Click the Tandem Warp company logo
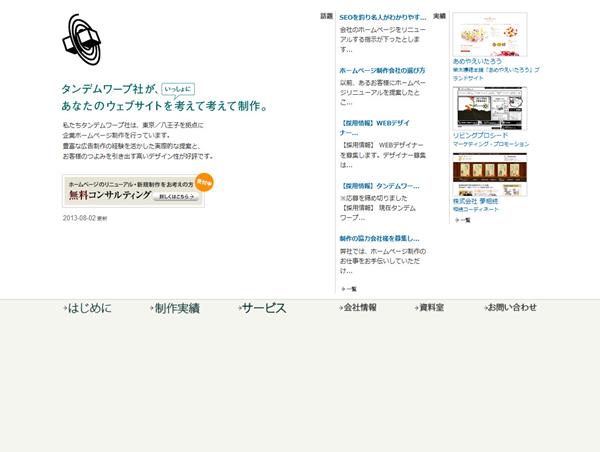Viewport: 600px width, 452px height. coord(82,39)
